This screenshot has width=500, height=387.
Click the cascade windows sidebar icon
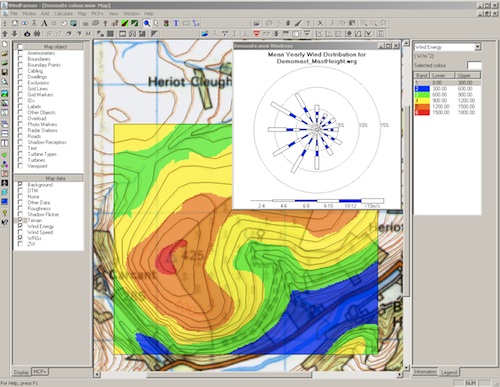pyautogui.click(x=5, y=124)
